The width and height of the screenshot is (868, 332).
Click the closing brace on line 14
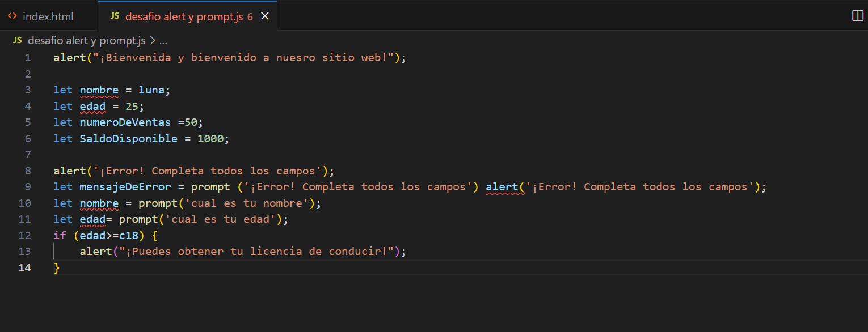click(x=57, y=267)
